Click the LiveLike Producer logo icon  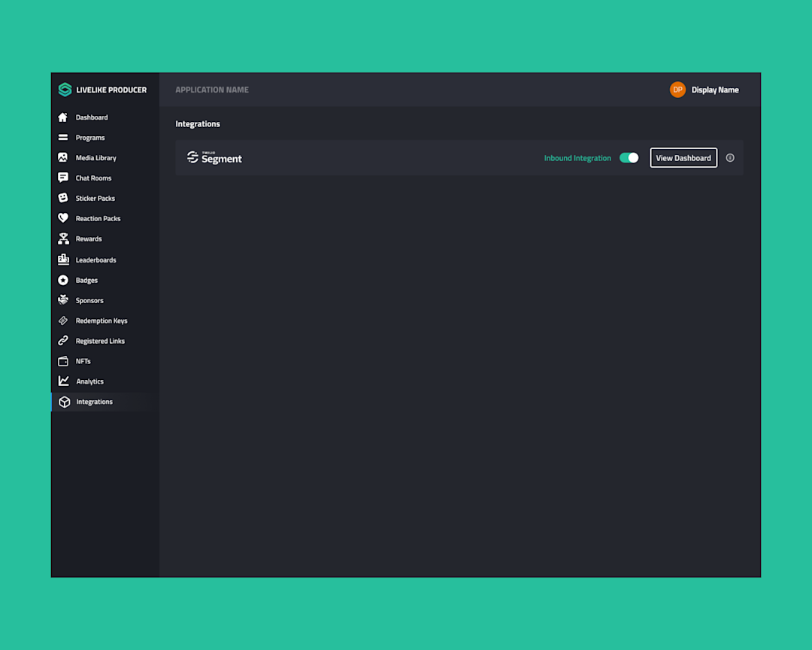[x=65, y=90]
